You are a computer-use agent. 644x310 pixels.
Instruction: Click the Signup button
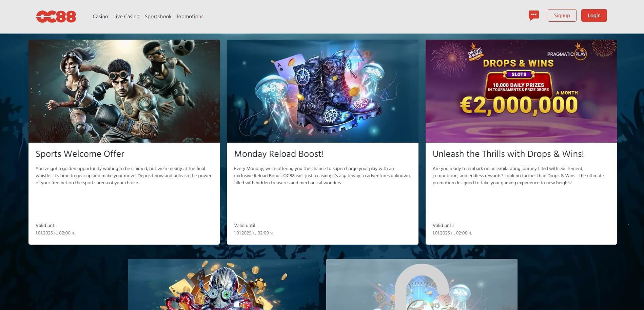coord(562,16)
